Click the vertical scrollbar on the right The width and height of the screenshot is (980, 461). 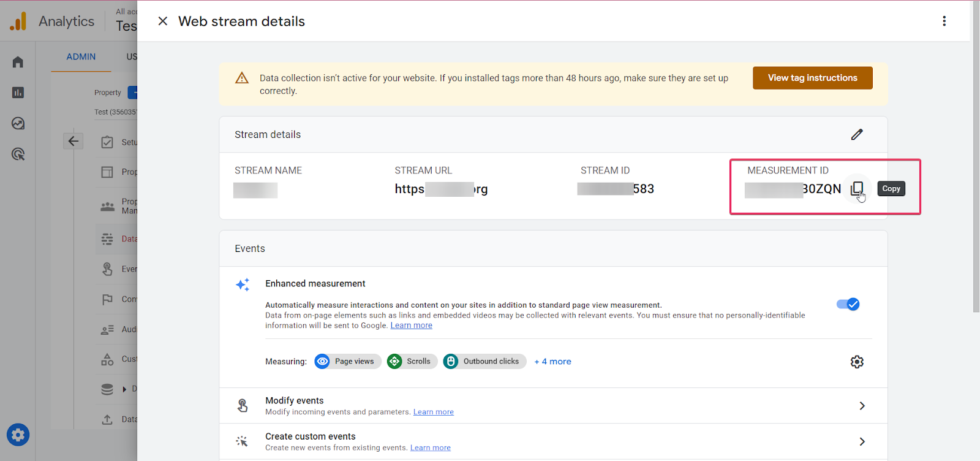[x=976, y=153]
